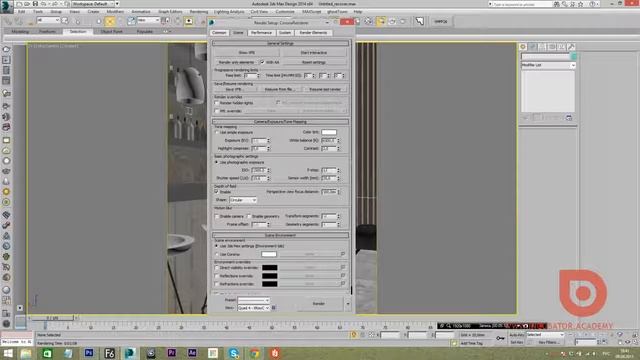Enable the Reflections override checkbox
This screenshot has width=640, height=360.
pos(217,276)
